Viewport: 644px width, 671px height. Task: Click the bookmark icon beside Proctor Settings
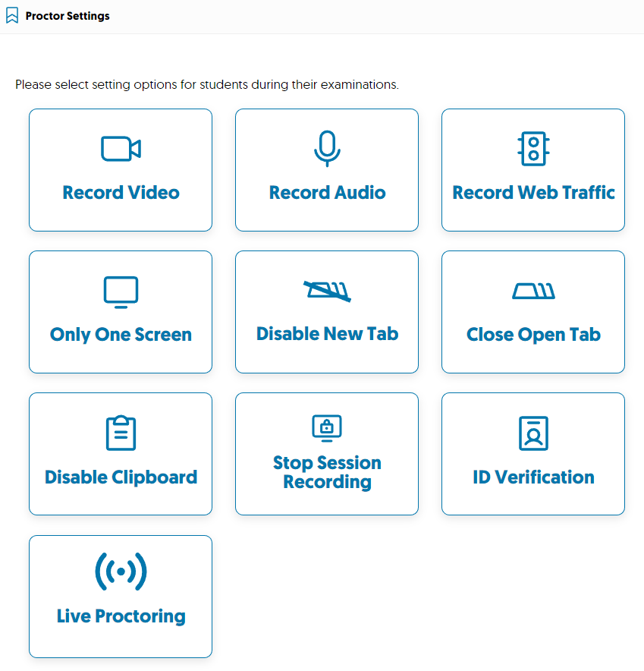click(11, 14)
